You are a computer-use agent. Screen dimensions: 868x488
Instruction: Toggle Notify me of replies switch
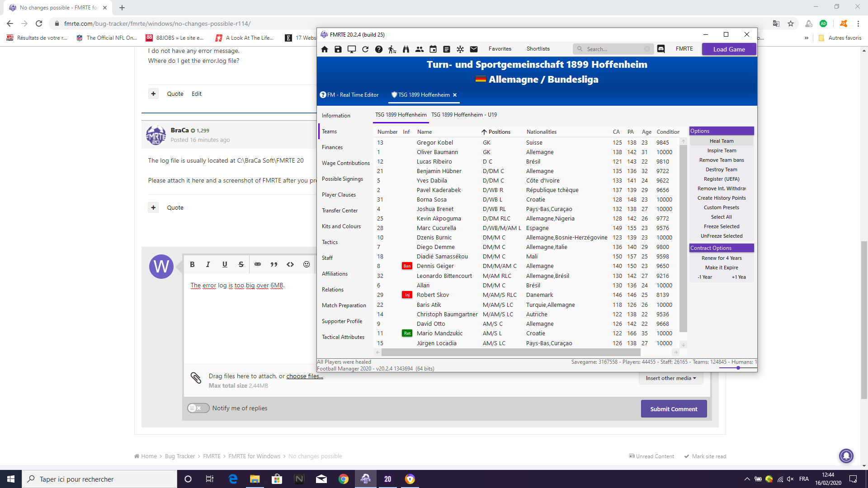tap(198, 408)
